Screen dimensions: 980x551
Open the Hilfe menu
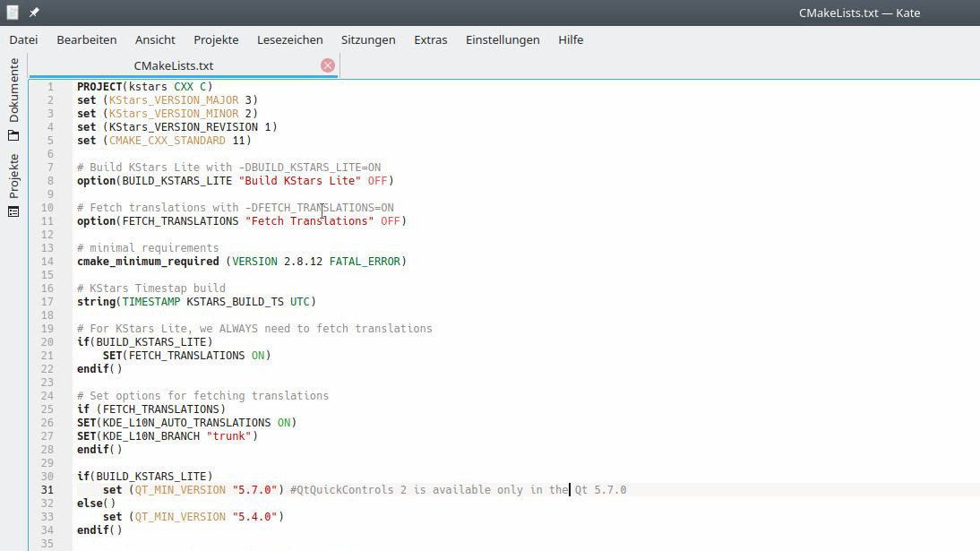pos(571,39)
